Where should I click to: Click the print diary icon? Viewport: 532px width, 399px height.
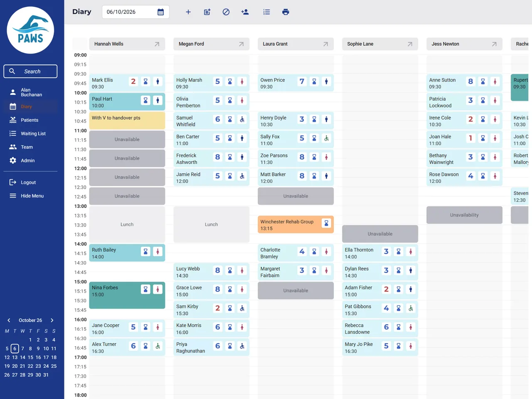[x=286, y=12]
